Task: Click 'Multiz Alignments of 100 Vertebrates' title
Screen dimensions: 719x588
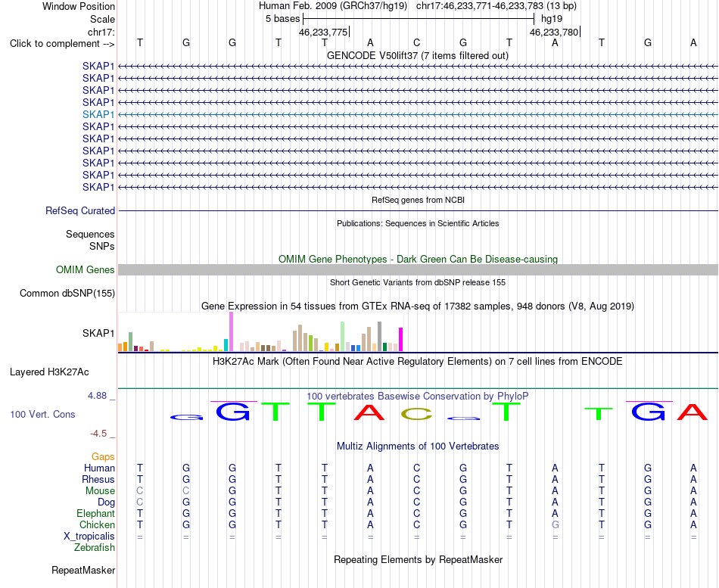Action: pos(418,446)
